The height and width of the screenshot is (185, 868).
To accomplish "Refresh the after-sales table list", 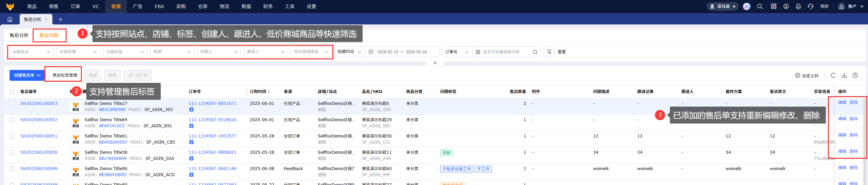I will pos(833,75).
